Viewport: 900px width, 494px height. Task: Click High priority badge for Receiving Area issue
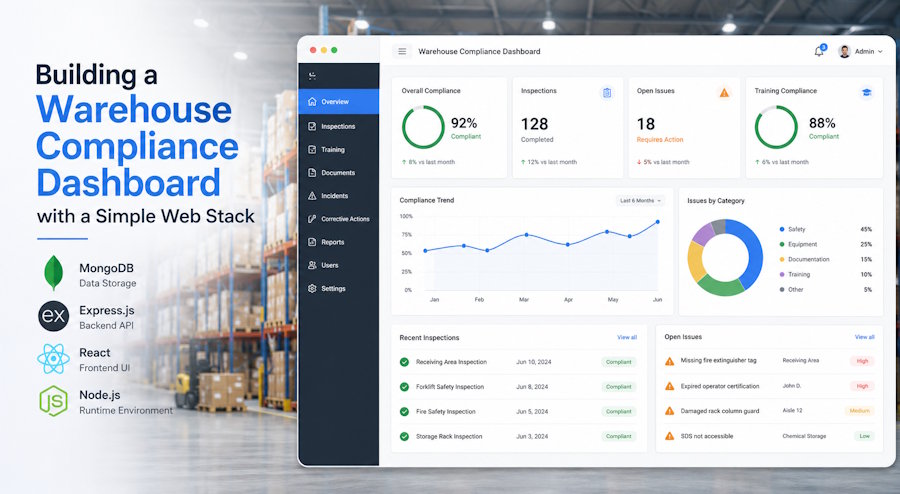coord(862,361)
